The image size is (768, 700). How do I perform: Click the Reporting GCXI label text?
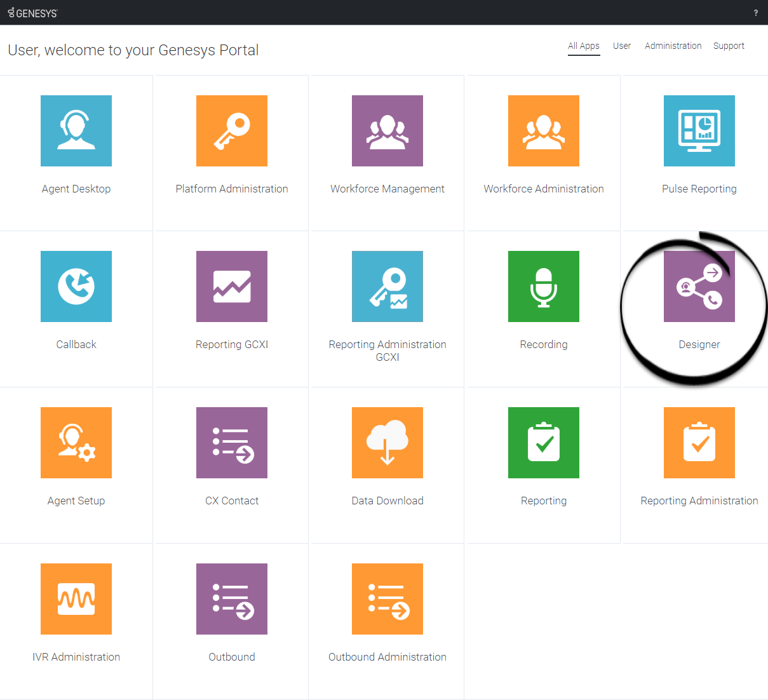232,344
